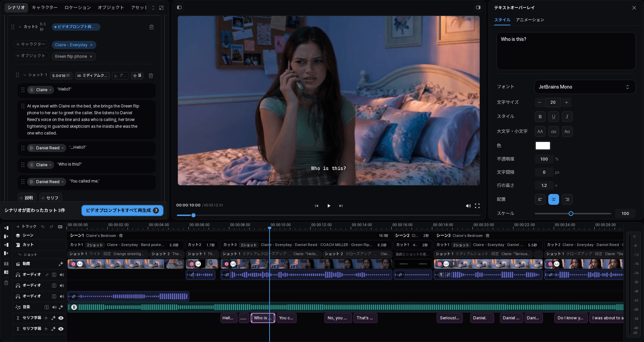The image size is (644, 342).
Task: Open the white text color swatch
Action: point(543,146)
